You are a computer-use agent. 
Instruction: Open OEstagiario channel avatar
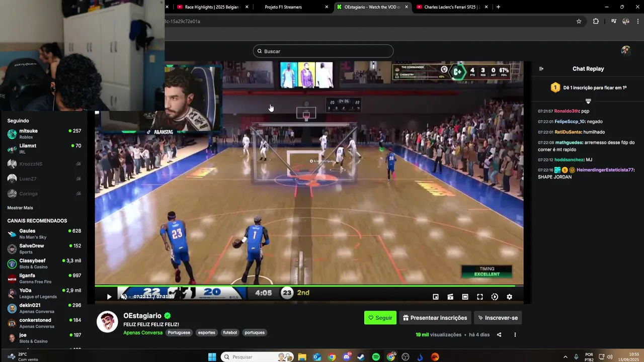coord(107,322)
